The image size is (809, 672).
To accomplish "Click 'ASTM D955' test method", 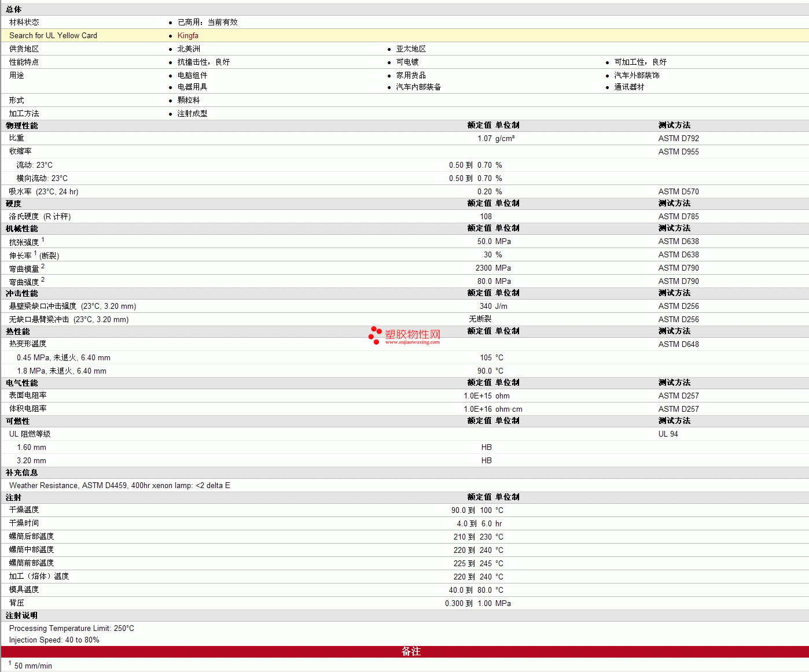I will click(x=678, y=152).
